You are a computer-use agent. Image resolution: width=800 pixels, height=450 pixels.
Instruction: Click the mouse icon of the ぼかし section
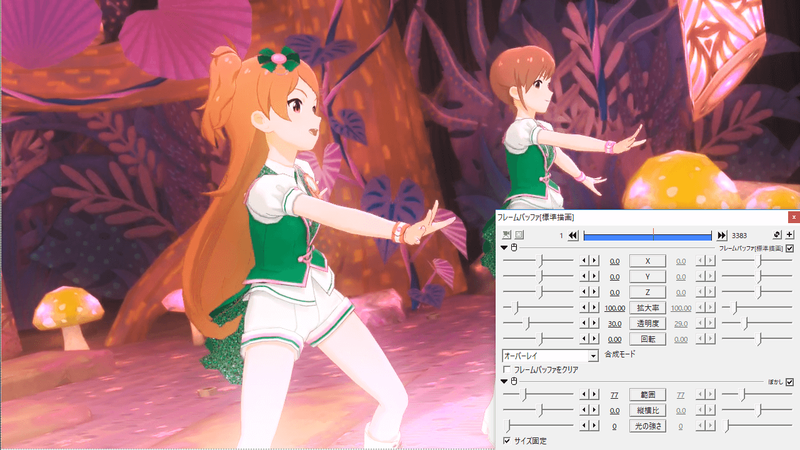coord(514,381)
